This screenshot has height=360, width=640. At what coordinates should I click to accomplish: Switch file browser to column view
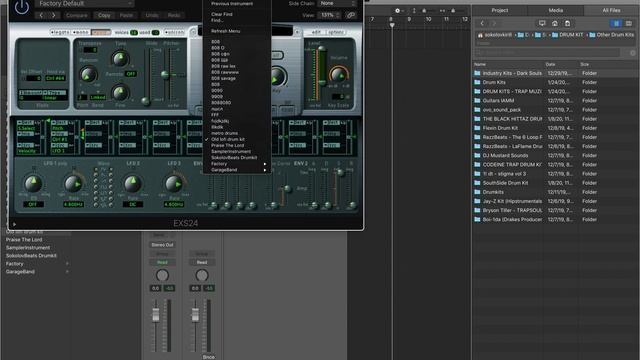coord(616,23)
